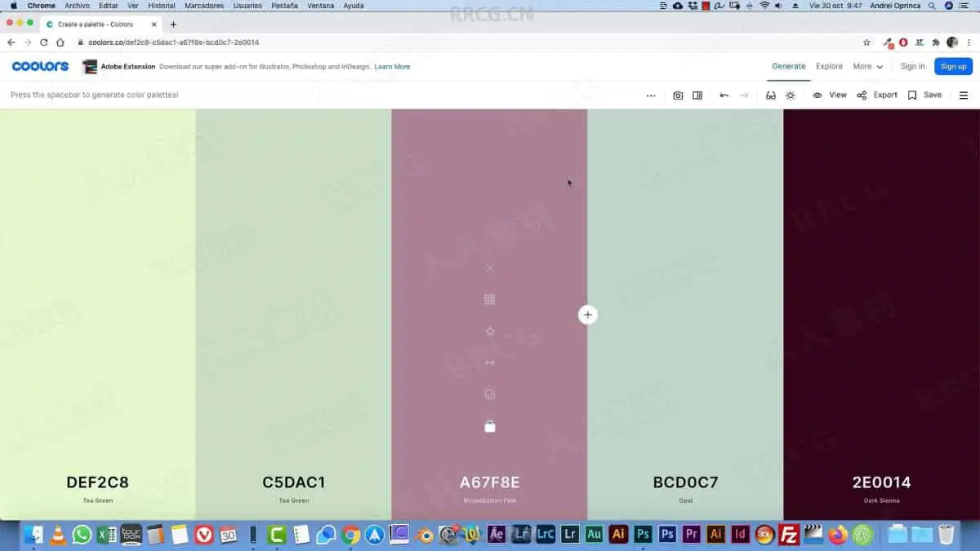Toggle favorite star on the A67F8E color
The height and width of the screenshot is (551, 980).
tap(490, 331)
